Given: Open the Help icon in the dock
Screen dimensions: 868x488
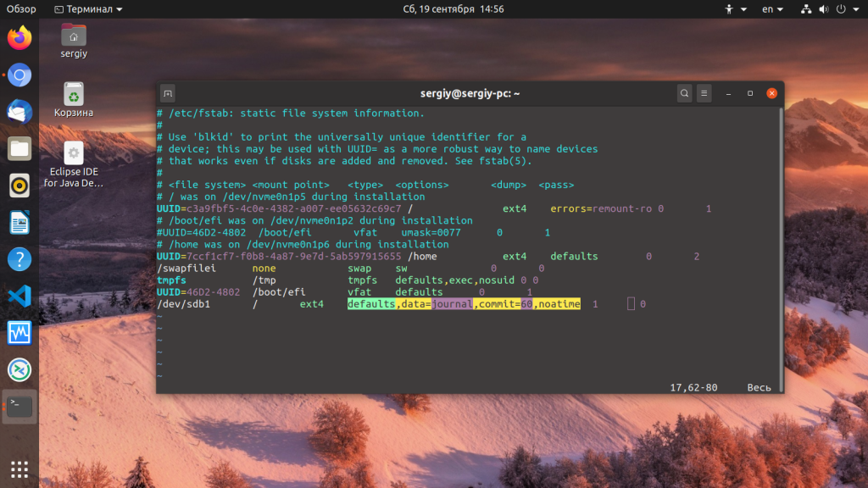Looking at the screenshot, I should coord(19,259).
